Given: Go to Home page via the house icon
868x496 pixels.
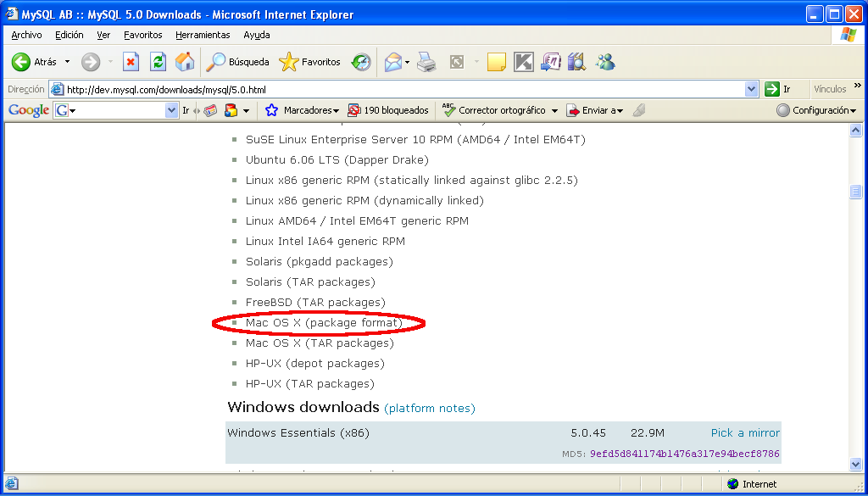Looking at the screenshot, I should (x=185, y=62).
